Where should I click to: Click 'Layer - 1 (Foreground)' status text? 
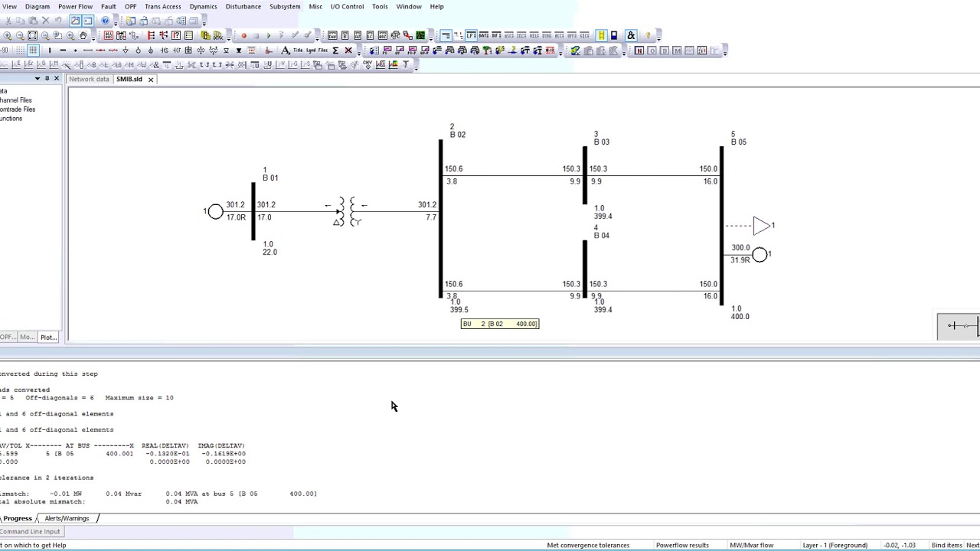[835, 545]
